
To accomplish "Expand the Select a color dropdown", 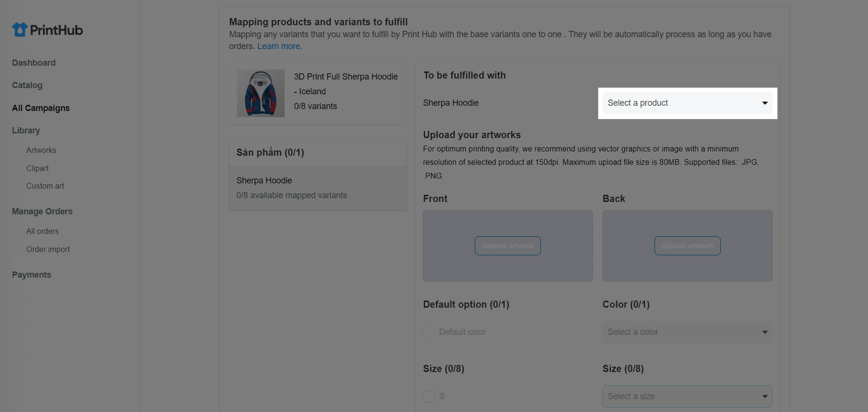I will (687, 332).
